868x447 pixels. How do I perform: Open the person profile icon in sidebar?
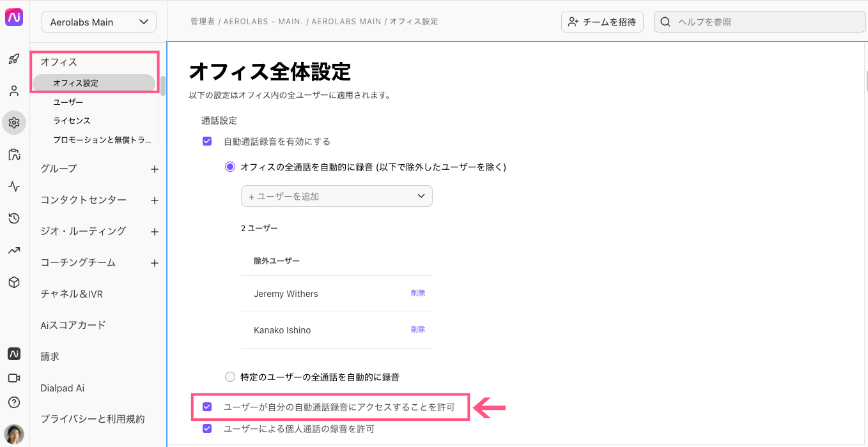pyautogui.click(x=14, y=91)
